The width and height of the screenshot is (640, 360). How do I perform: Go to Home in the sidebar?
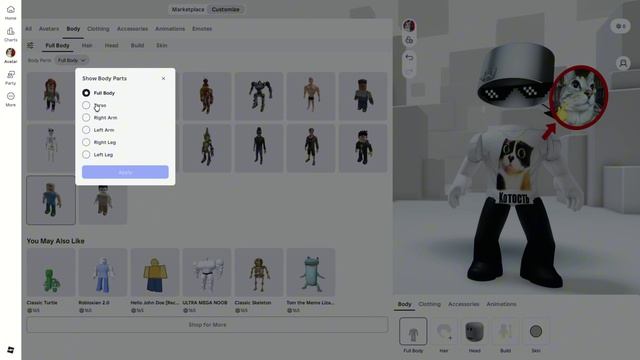11,13
